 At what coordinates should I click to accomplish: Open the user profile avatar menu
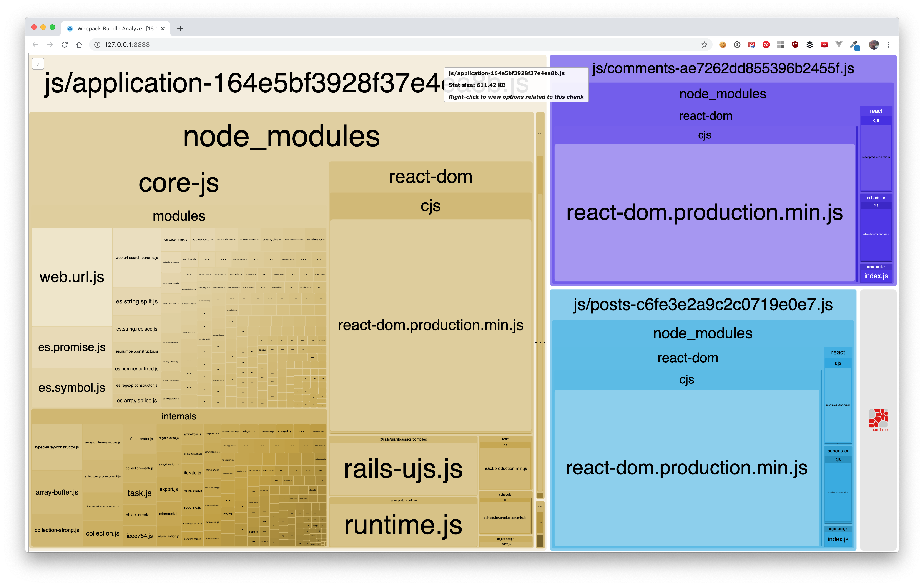coord(874,45)
